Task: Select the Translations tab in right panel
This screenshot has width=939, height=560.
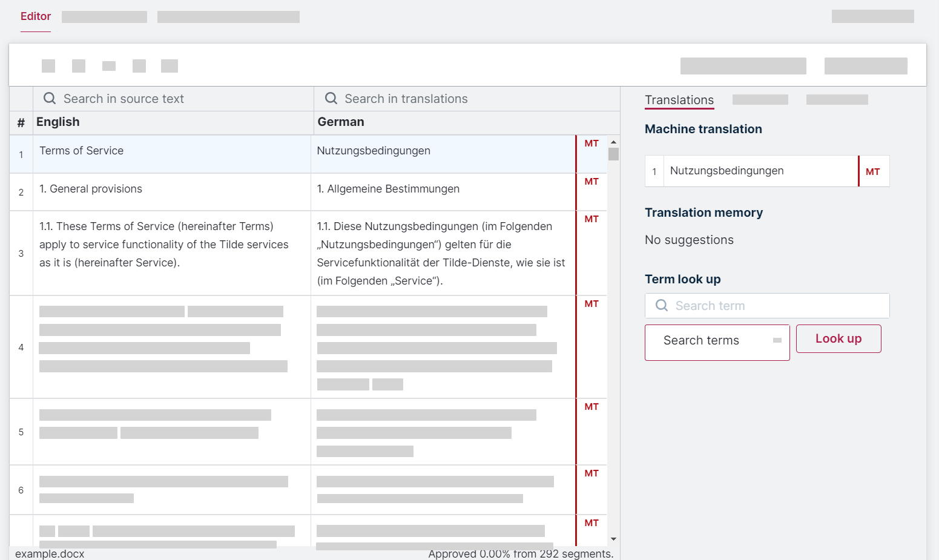Action: click(x=679, y=100)
